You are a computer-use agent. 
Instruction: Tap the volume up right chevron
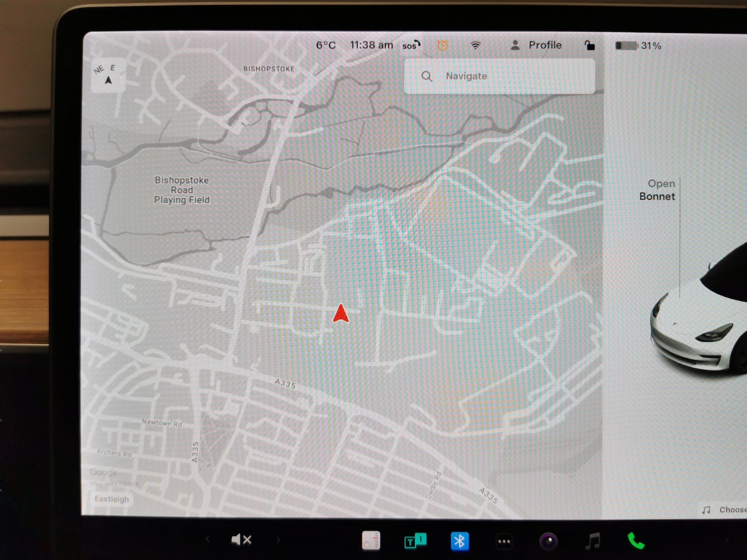(278, 539)
